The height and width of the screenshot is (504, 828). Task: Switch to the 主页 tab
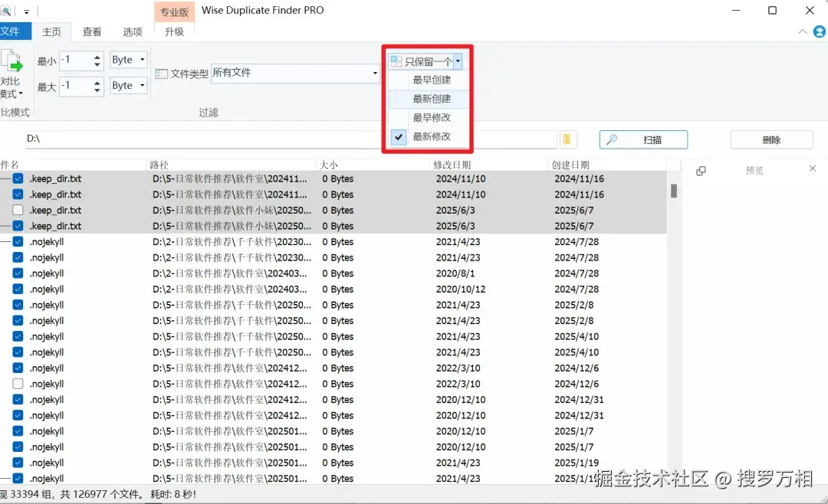click(x=51, y=32)
